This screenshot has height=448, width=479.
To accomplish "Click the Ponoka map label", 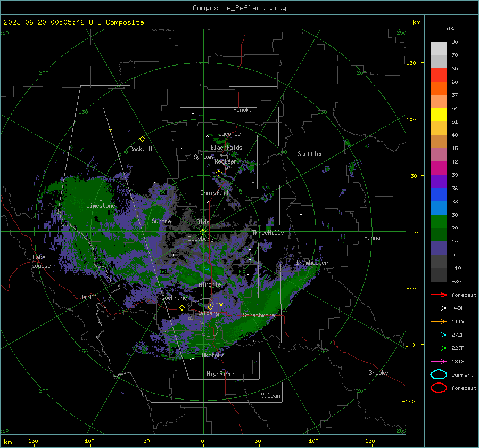I will click(243, 110).
